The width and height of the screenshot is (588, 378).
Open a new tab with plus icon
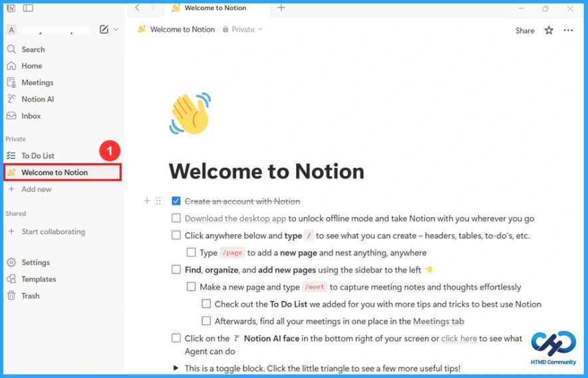coord(281,7)
